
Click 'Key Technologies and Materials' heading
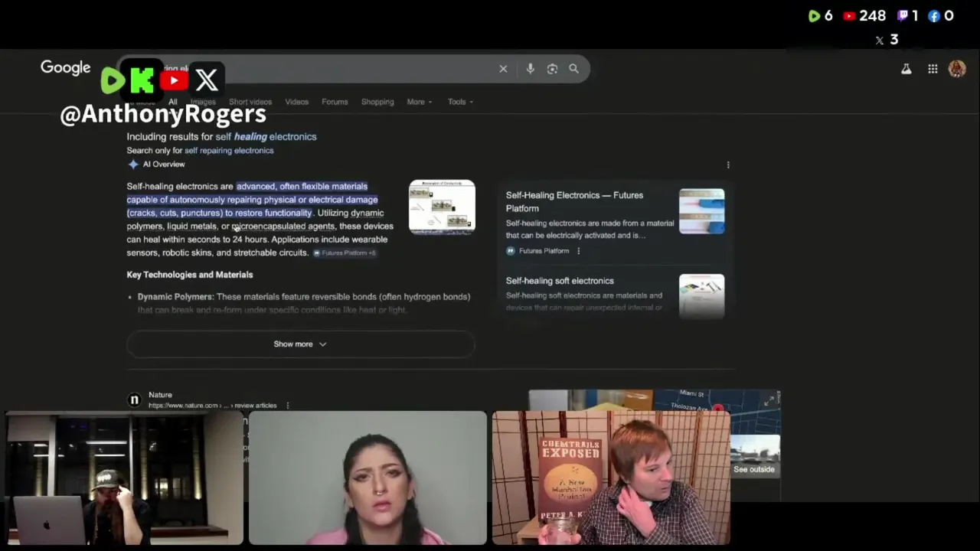point(190,275)
